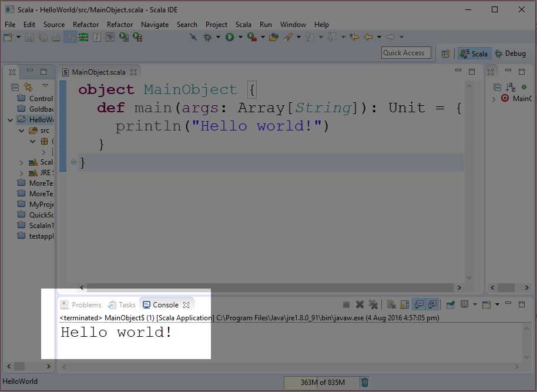The width and height of the screenshot is (537, 392).
Task: Toggle the green-lines toolbar button
Action: click(83, 37)
